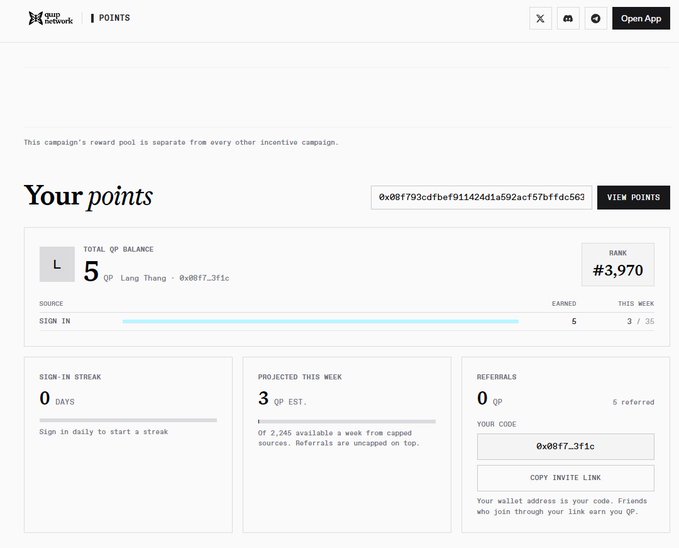Click the 6 referred count
Viewport: 679px width, 548px height.
pos(633,402)
